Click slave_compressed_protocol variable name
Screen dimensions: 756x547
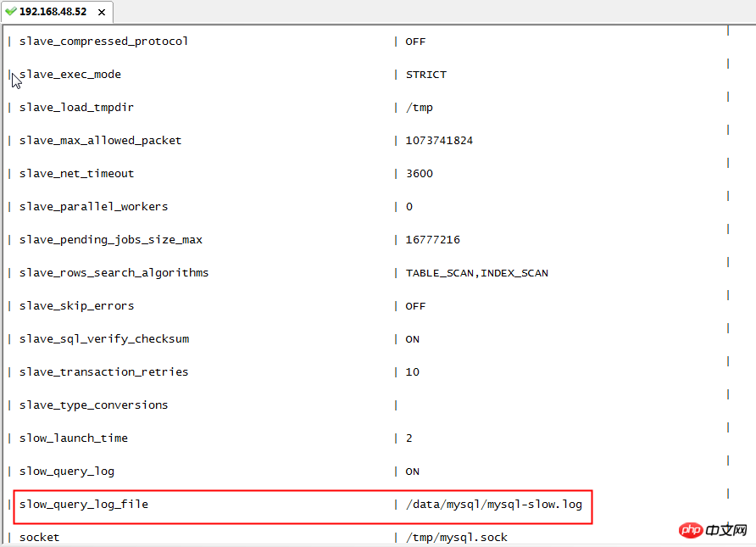[x=103, y=42]
